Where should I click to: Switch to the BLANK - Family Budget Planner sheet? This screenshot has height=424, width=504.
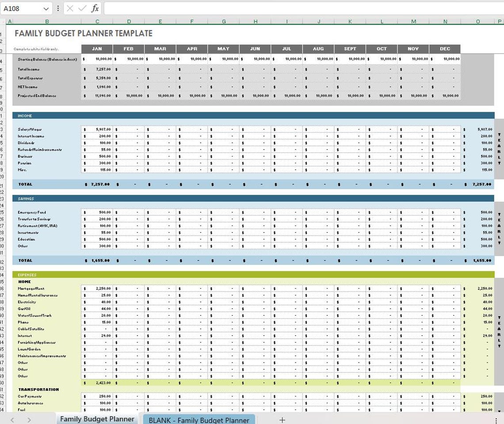[x=199, y=420]
